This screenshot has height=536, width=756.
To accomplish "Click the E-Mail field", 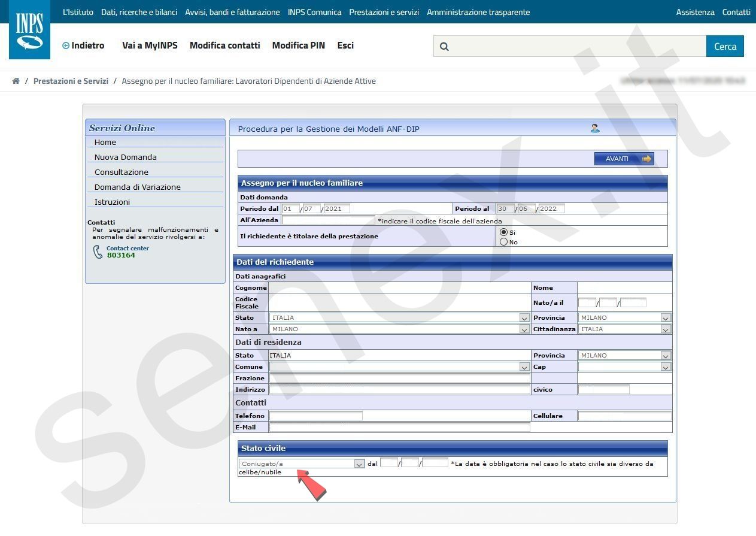I will [x=399, y=428].
